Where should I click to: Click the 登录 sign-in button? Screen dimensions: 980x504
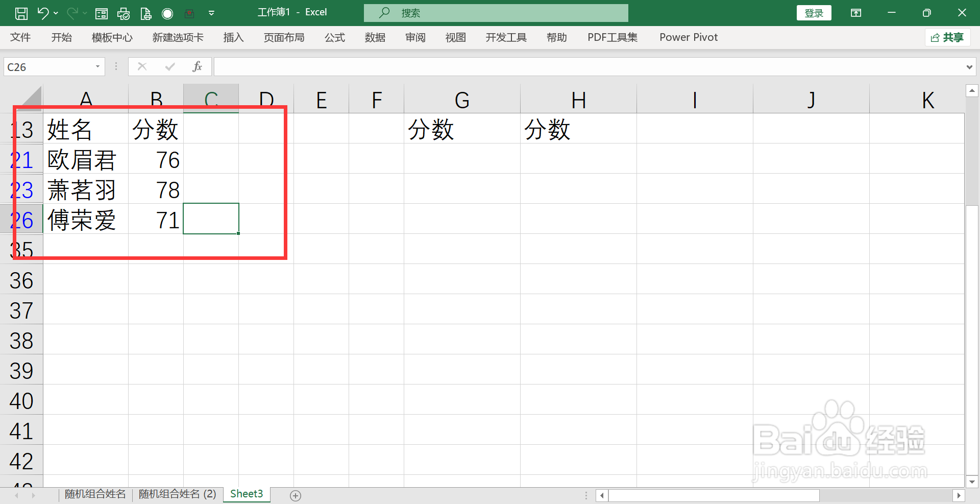click(814, 13)
